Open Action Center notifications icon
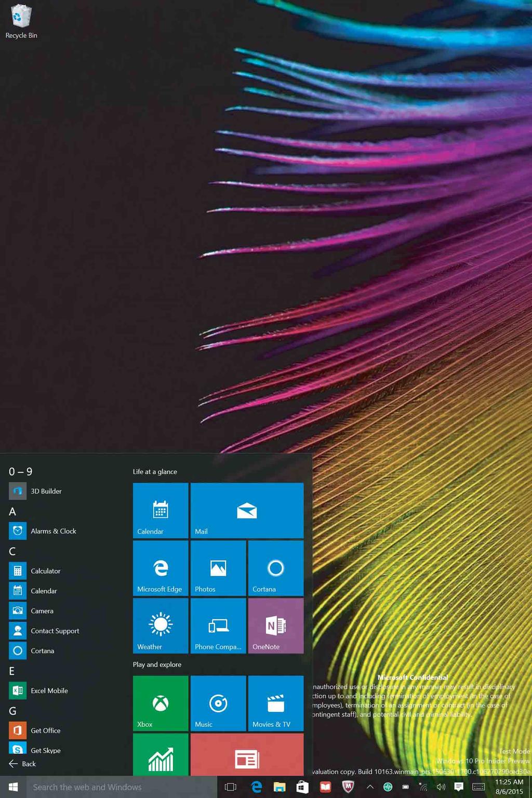The height and width of the screenshot is (798, 532). 459,787
